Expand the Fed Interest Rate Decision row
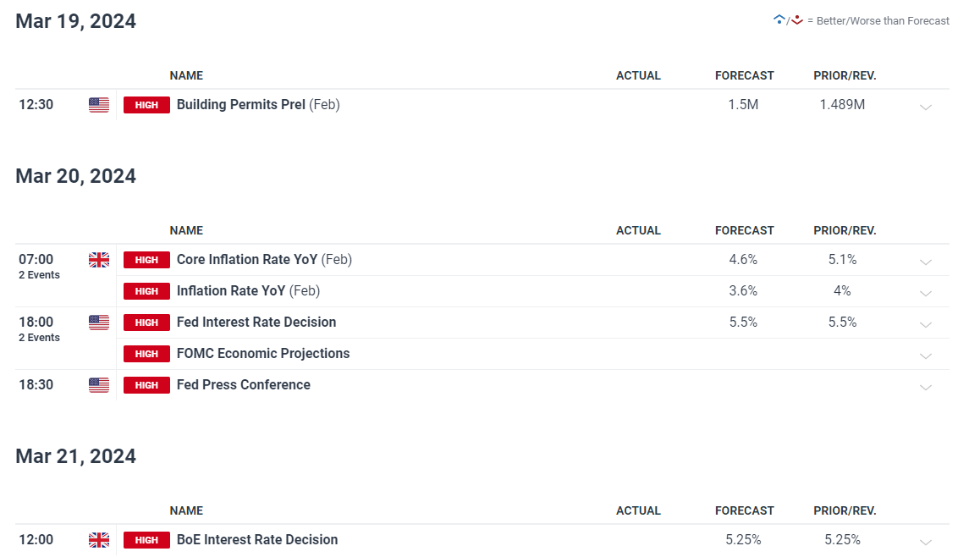Viewport: 980px width, 557px height. (x=926, y=324)
